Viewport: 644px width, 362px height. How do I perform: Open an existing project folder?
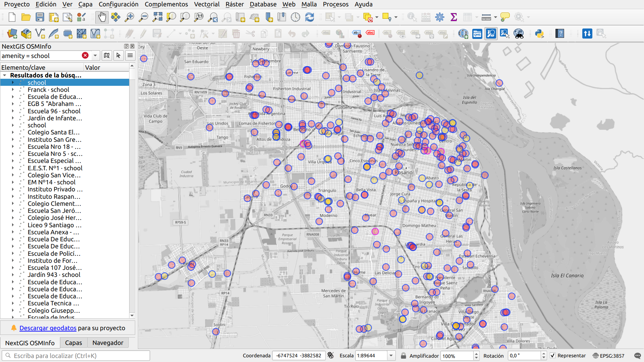point(26,17)
